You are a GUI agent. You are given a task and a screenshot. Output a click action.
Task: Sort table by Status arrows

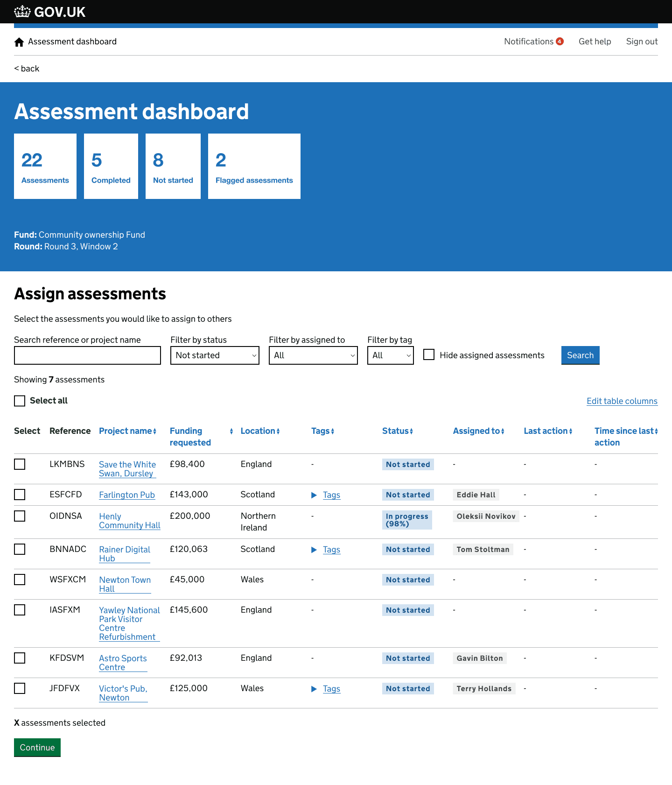412,431
